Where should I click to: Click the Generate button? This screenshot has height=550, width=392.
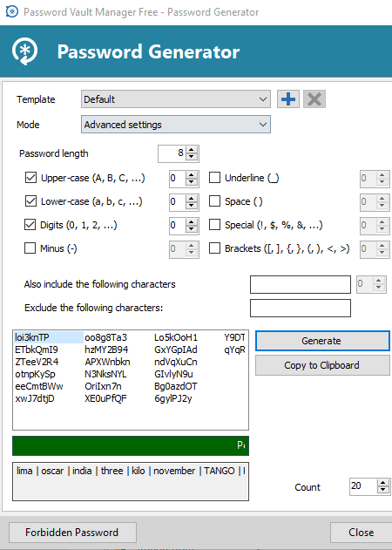[x=322, y=341]
